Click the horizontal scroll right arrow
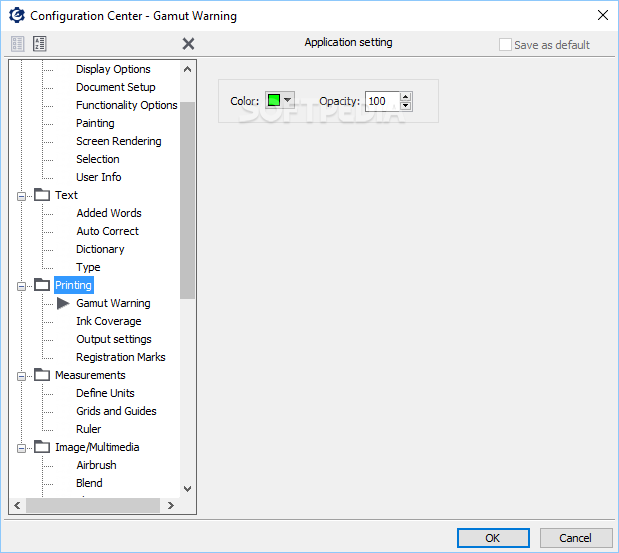 (171, 505)
